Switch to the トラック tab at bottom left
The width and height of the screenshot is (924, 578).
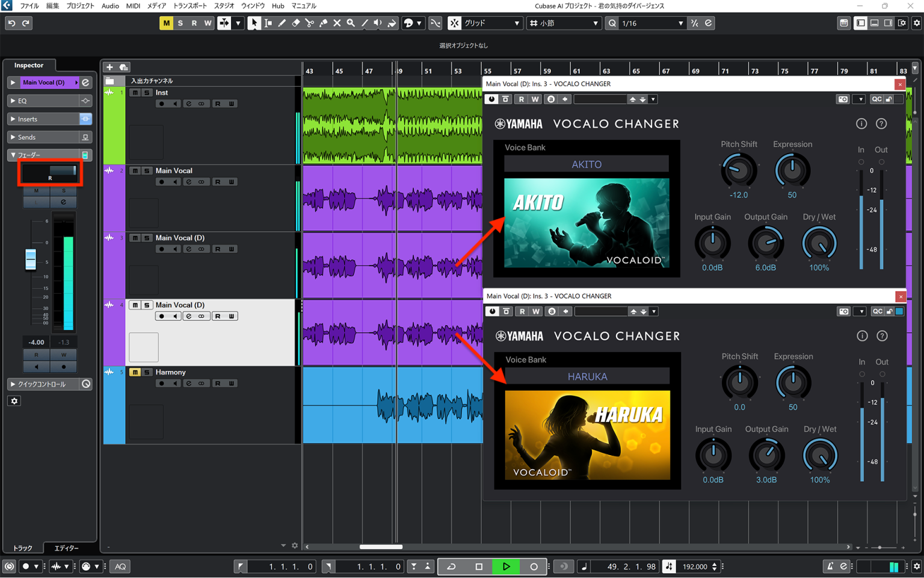click(x=22, y=548)
